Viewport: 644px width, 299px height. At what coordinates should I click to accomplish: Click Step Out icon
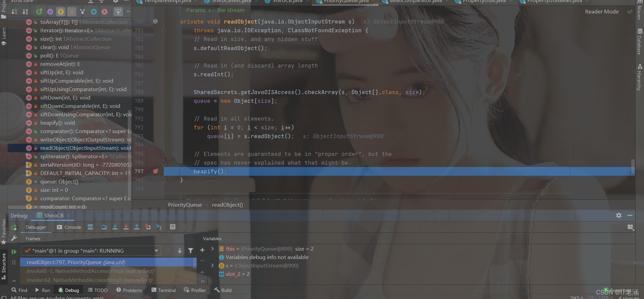[x=137, y=227]
